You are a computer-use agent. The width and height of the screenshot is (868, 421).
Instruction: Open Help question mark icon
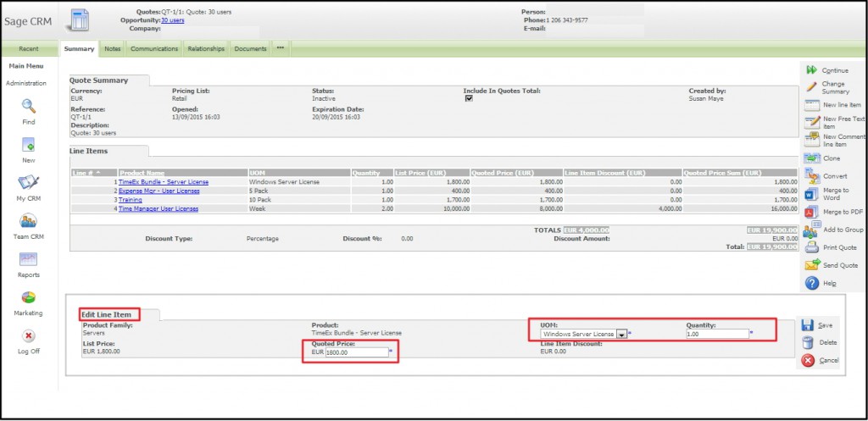point(811,283)
